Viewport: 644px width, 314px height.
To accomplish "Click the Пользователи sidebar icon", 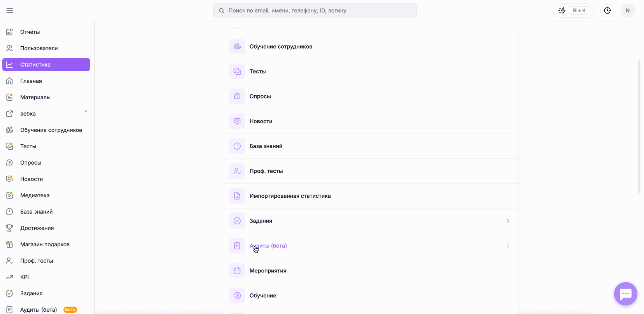I will [x=10, y=48].
